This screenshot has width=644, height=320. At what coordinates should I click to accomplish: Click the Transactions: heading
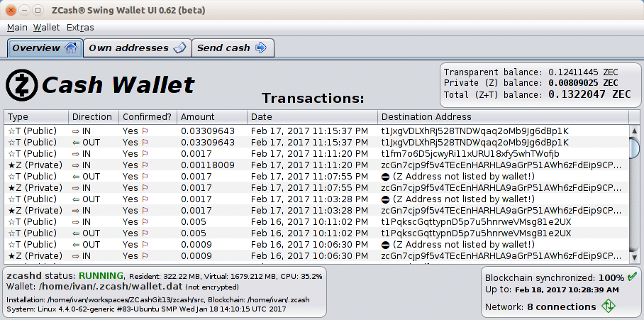pos(313,98)
